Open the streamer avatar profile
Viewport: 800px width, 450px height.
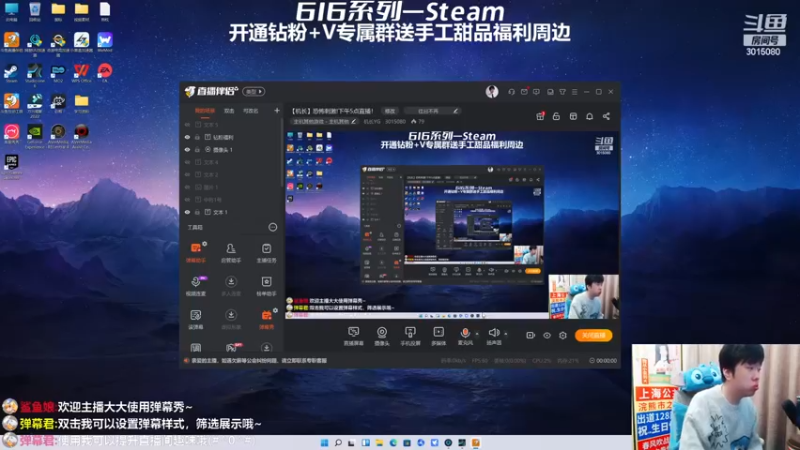(x=492, y=92)
